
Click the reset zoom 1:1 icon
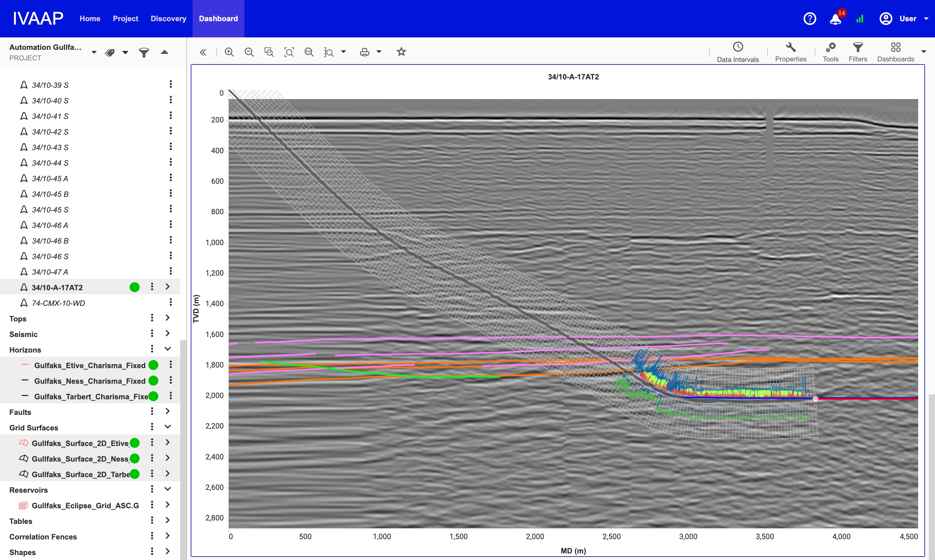309,52
